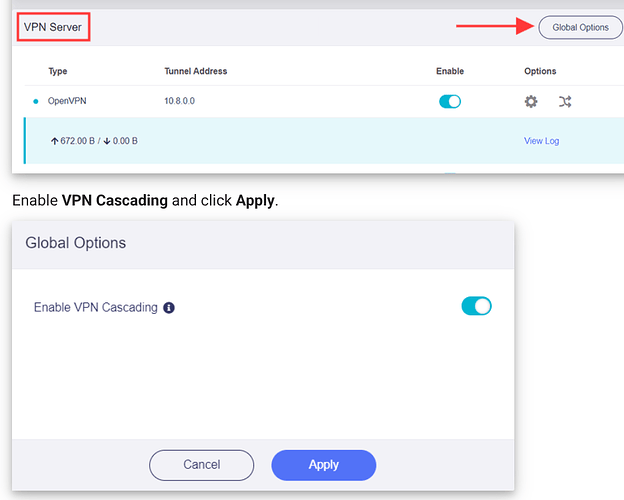Toggle the Enable VPN Cascading switch
The width and height of the screenshot is (624, 500).
476,306
